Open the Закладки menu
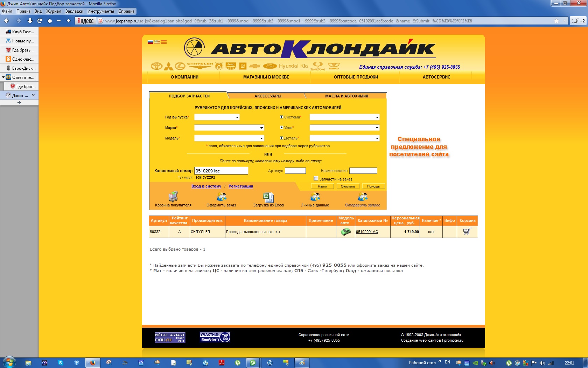The width and height of the screenshot is (588, 368). [x=74, y=11]
